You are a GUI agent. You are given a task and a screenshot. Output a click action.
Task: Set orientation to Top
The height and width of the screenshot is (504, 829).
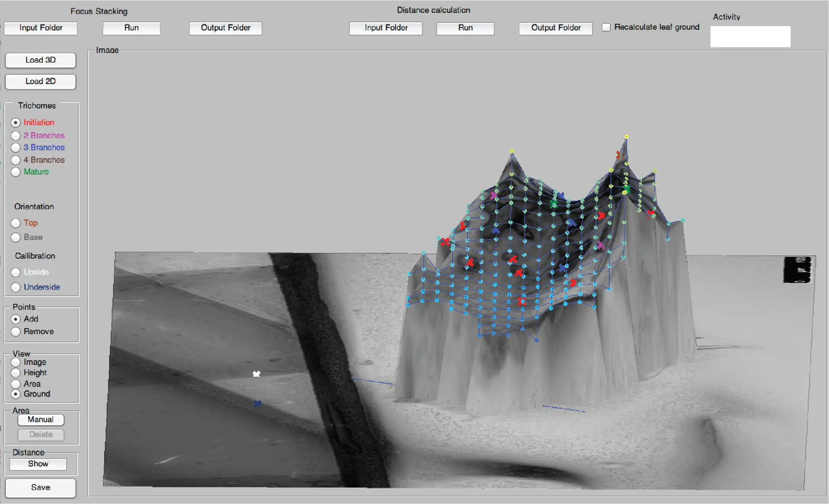(x=15, y=223)
